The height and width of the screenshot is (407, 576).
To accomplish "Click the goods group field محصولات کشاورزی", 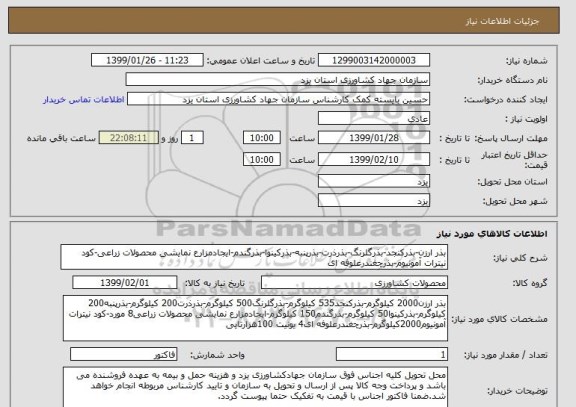I will pos(354,282).
